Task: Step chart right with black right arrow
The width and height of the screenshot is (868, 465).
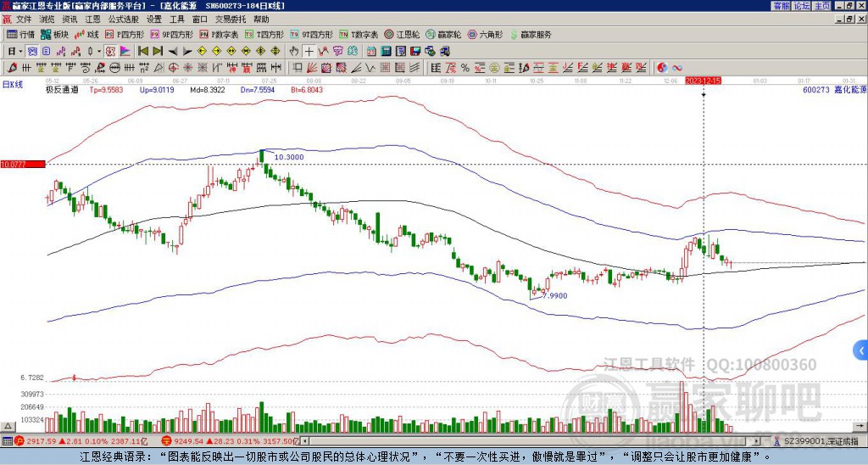Action: pyautogui.click(x=187, y=51)
